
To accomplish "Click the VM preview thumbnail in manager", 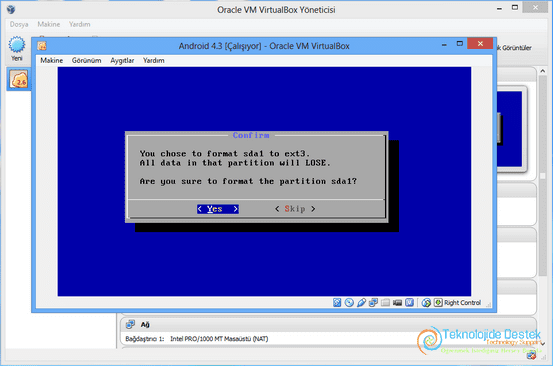I will [x=510, y=129].
